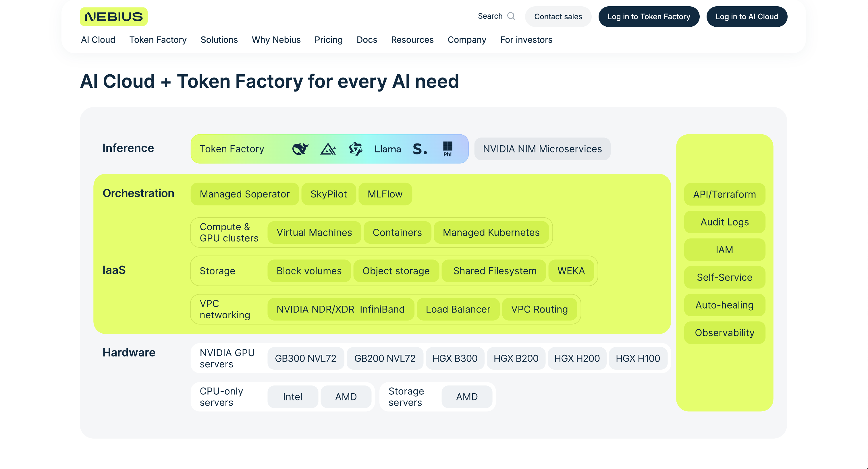
Task: Click the 'CPU-only servers' label
Action: click(x=221, y=397)
